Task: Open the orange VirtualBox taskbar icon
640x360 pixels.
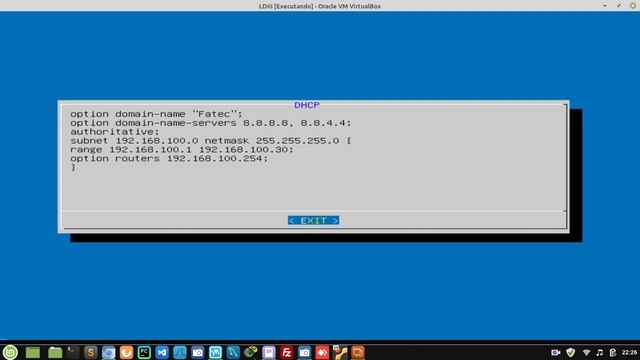Action: [x=358, y=352]
